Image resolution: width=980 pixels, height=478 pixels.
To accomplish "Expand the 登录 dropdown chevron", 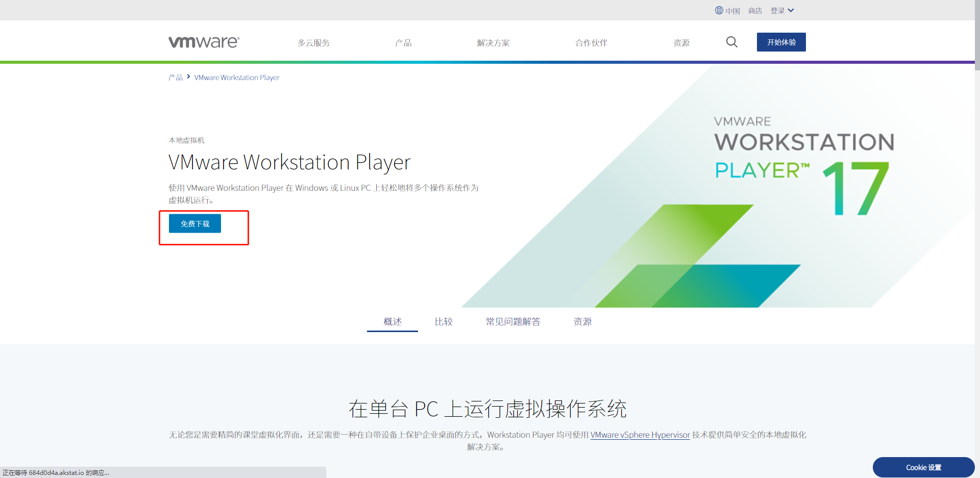I will (x=791, y=10).
